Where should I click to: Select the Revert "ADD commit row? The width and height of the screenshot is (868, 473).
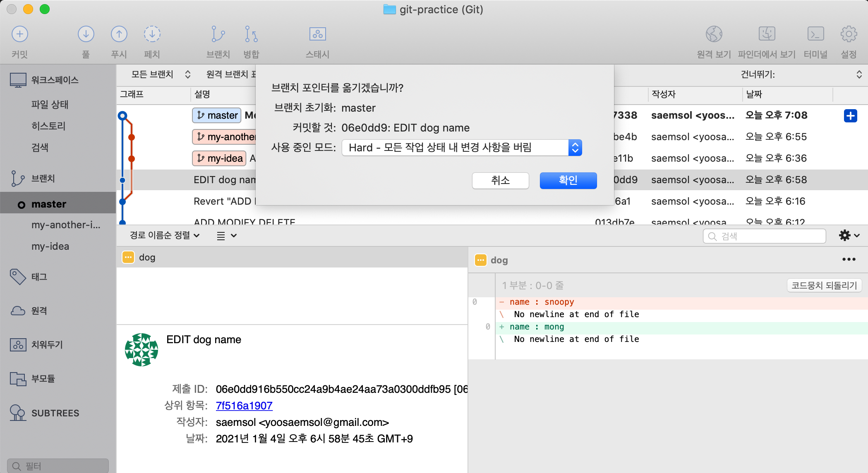coord(224,201)
